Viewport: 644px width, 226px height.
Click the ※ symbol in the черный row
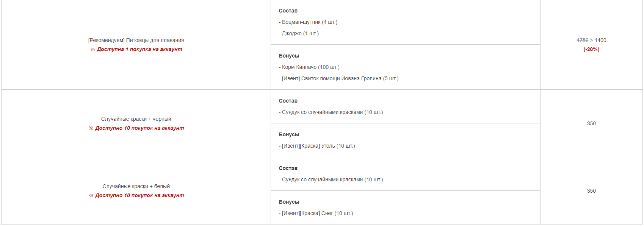91,128
